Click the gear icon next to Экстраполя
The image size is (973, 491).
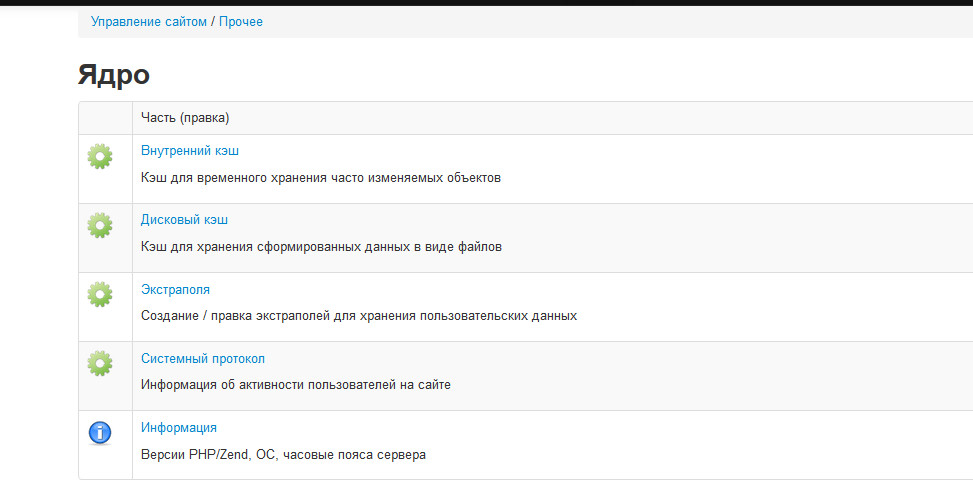(100, 294)
